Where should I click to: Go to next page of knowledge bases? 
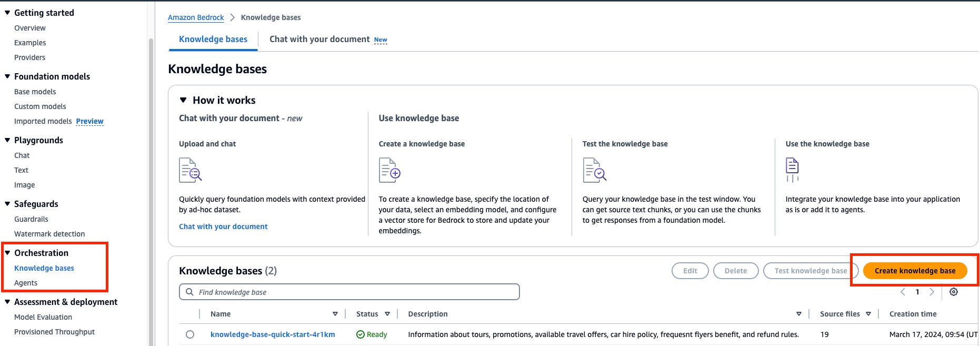932,292
